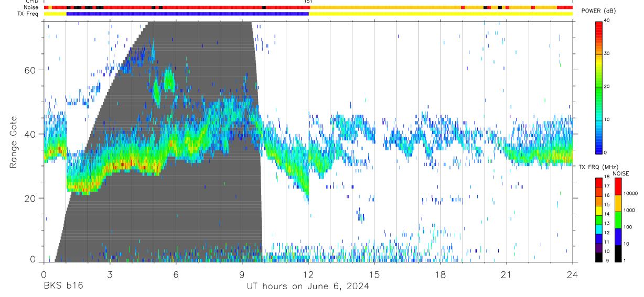Click the 6 tick on the UT hours axis
644x297 pixels.
[176, 274]
